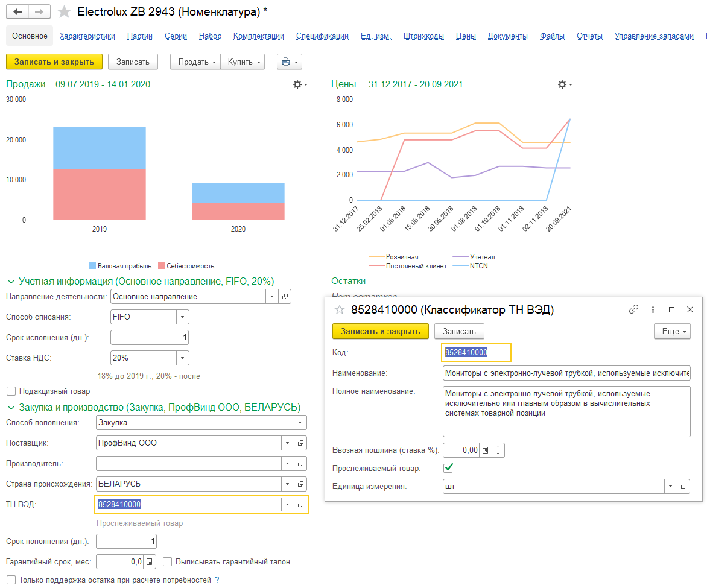This screenshot has height=588, width=707.
Task: Open calculator for Гарантийный срок field
Action: [x=149, y=562]
